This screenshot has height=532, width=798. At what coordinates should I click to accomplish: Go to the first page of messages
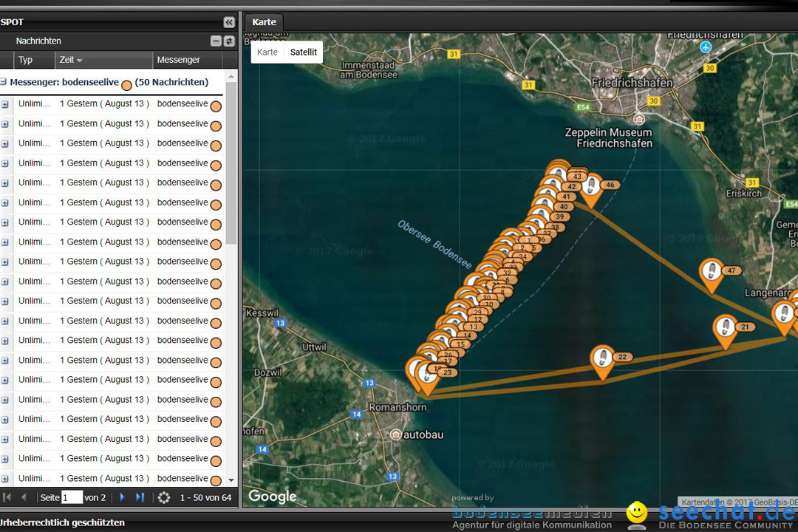coord(7,497)
